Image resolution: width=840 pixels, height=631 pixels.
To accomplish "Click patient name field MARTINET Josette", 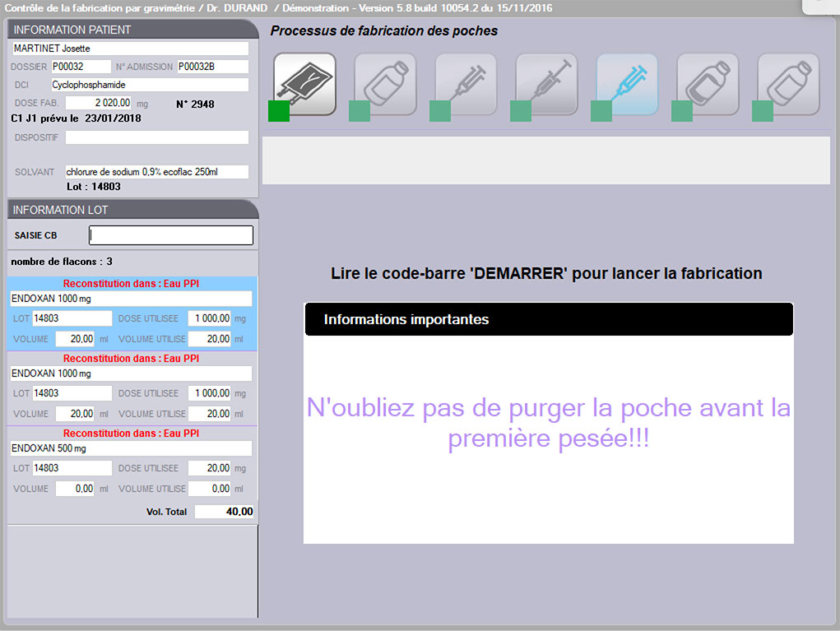I will point(130,49).
